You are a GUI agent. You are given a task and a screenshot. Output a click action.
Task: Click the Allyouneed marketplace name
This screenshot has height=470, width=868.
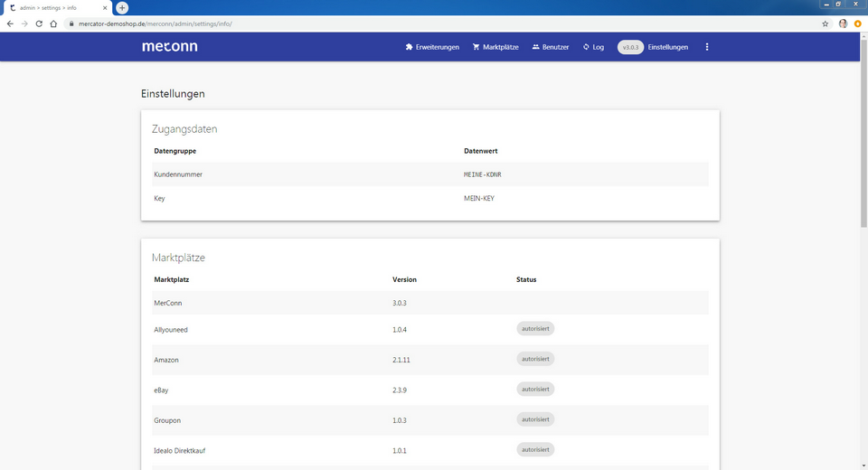pyautogui.click(x=171, y=329)
